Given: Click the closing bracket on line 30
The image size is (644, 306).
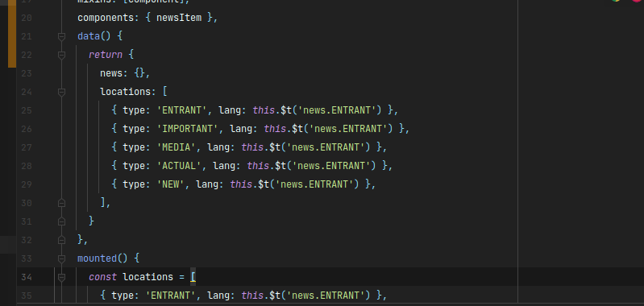Looking at the screenshot, I should point(102,203).
